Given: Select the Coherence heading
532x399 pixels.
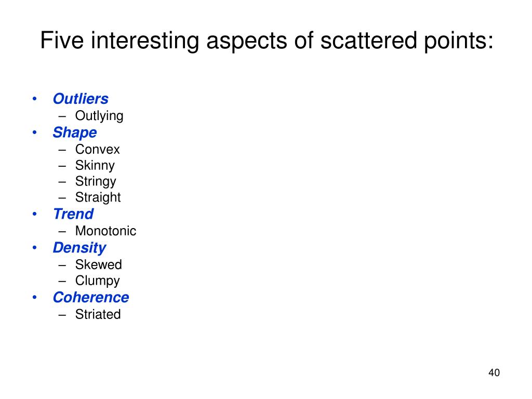Looking at the screenshot, I should tap(91, 298).
